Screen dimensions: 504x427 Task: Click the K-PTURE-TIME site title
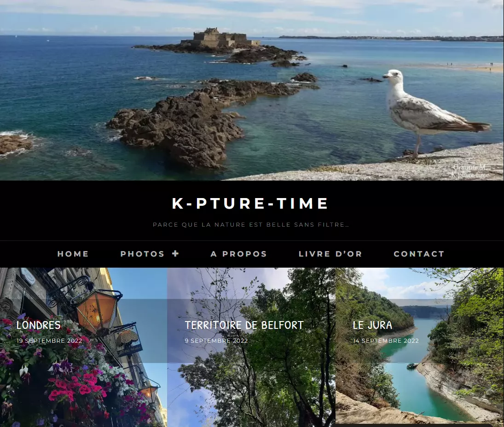click(250, 203)
